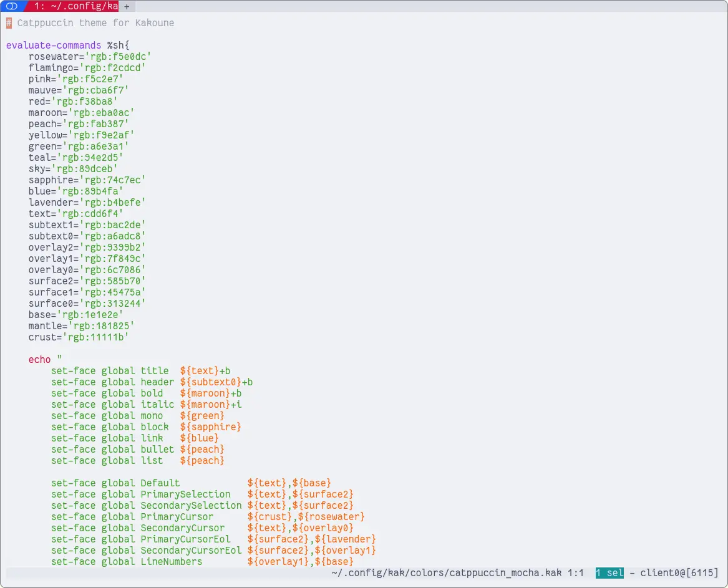728x588 pixels.
Task: Click the 'PrimarySelection' face name
Action: tap(186, 494)
